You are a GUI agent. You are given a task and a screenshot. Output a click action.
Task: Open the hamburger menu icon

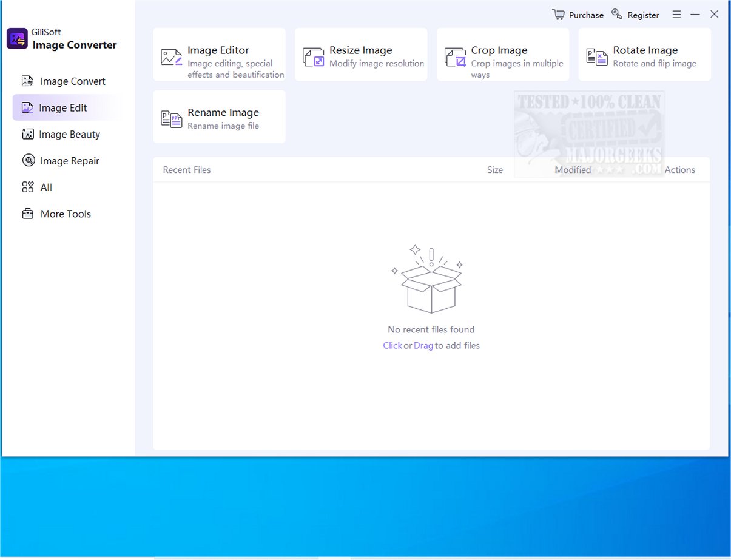[x=676, y=15]
